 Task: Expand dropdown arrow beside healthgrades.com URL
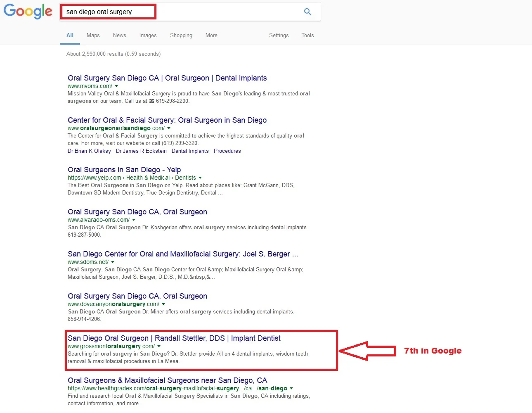point(291,389)
